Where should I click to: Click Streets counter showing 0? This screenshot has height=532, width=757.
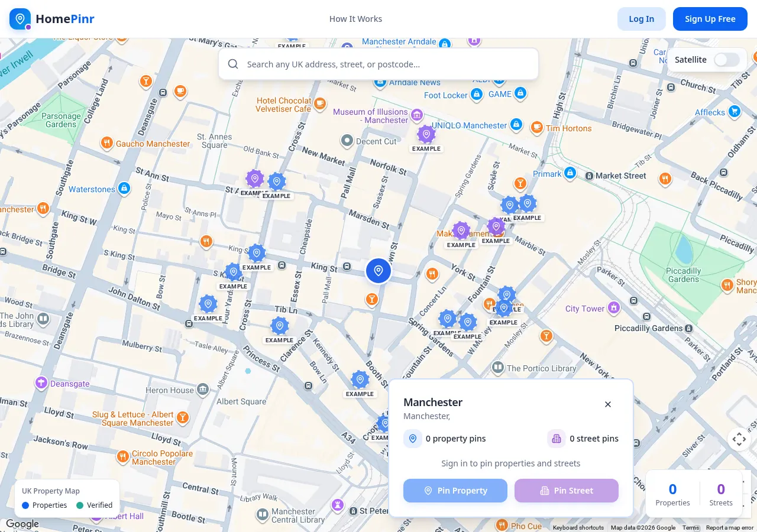[721, 494]
